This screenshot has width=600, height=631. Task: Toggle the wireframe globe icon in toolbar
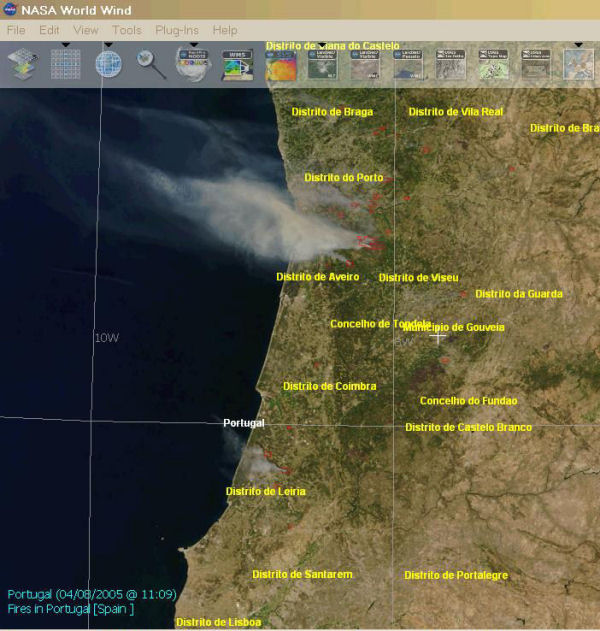[x=108, y=65]
